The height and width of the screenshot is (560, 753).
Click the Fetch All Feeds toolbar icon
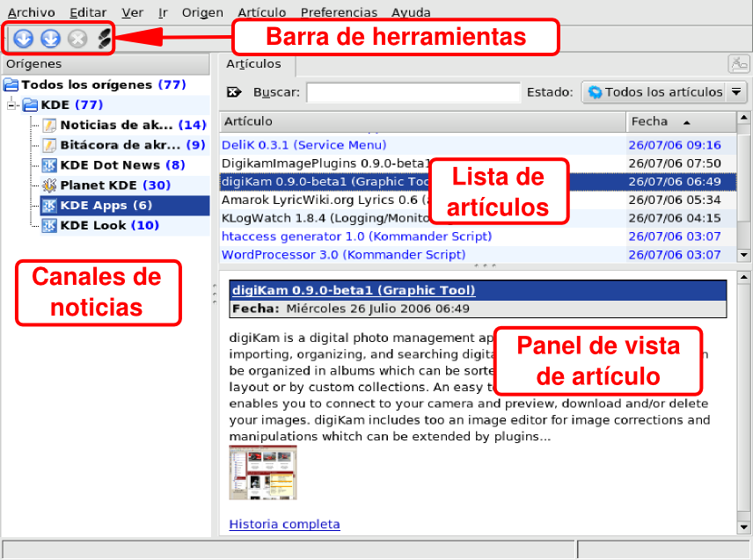click(51, 38)
